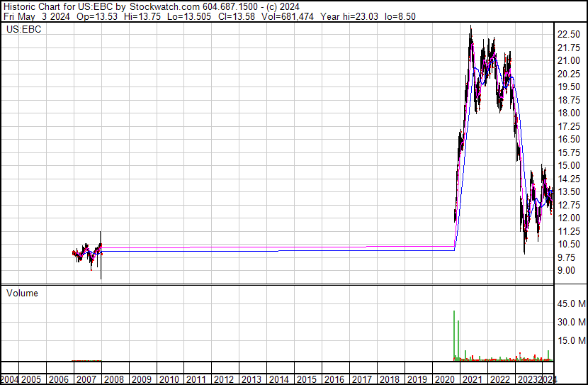Select the 18.00 price axis label

(x=568, y=113)
